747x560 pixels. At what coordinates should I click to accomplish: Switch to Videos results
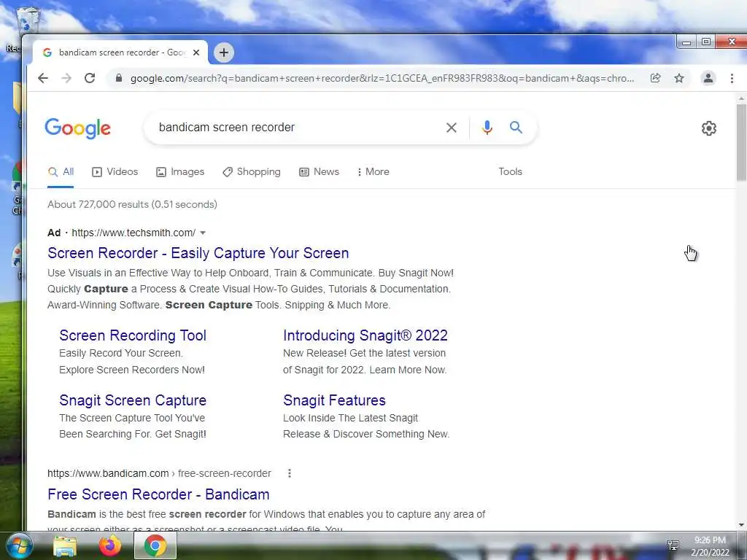coord(115,172)
